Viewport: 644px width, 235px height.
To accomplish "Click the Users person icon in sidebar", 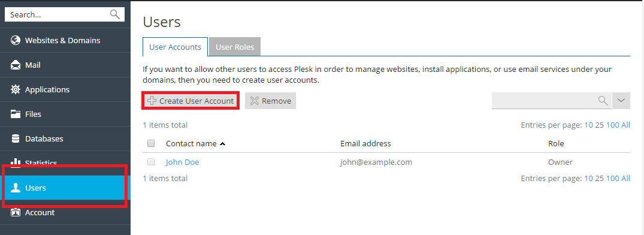I will tap(16, 188).
